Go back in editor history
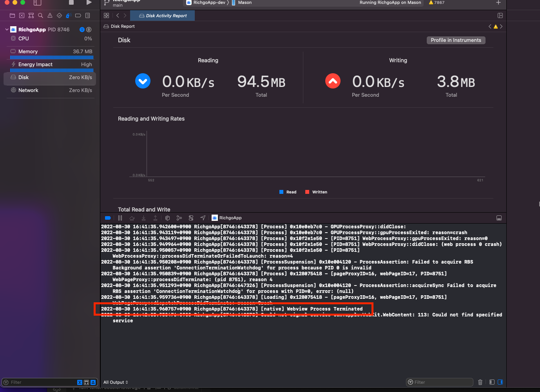Screen dimensions: 540x392 (x=118, y=16)
